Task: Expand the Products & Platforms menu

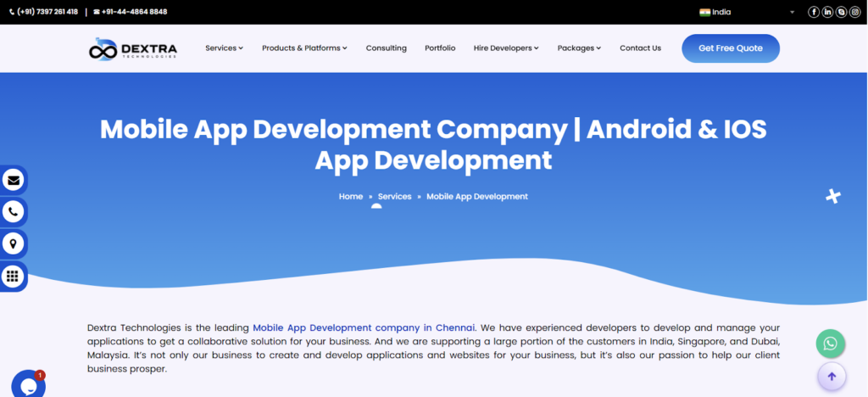Action: (x=304, y=48)
